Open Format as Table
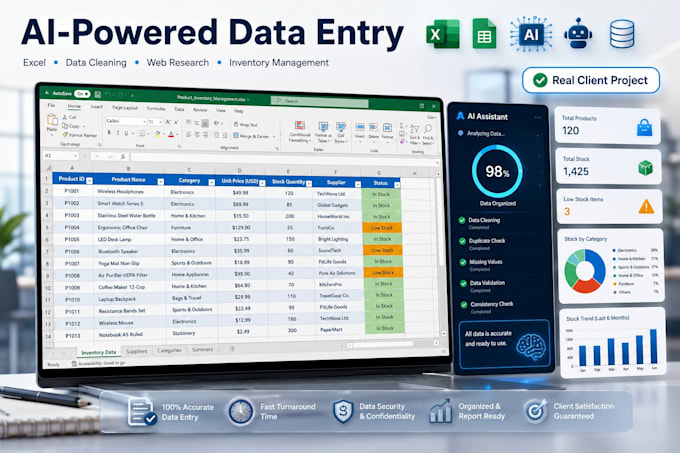Viewport: 680px width, 453px height. pyautogui.click(x=323, y=132)
